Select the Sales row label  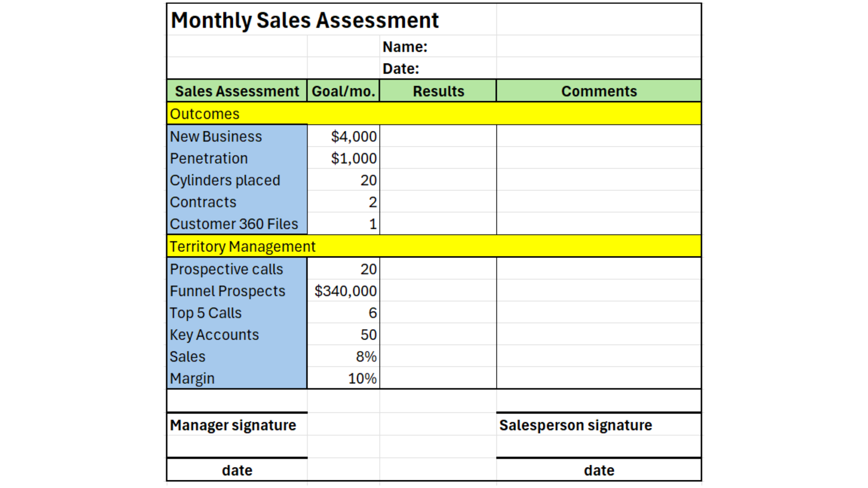(x=237, y=356)
